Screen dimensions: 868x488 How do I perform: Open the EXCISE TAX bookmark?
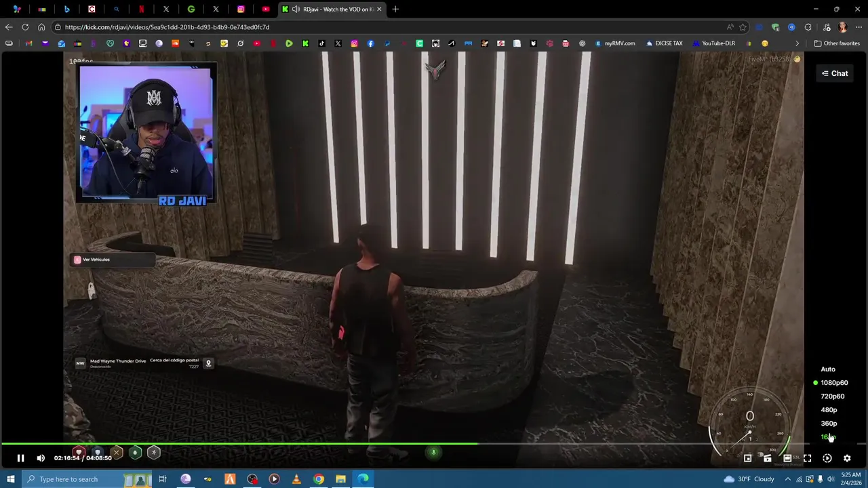point(665,43)
